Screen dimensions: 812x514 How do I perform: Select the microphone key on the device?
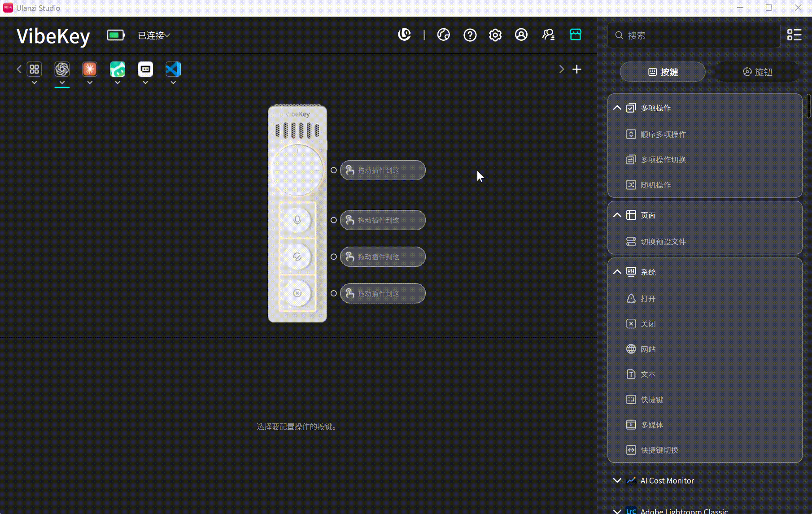click(x=297, y=220)
